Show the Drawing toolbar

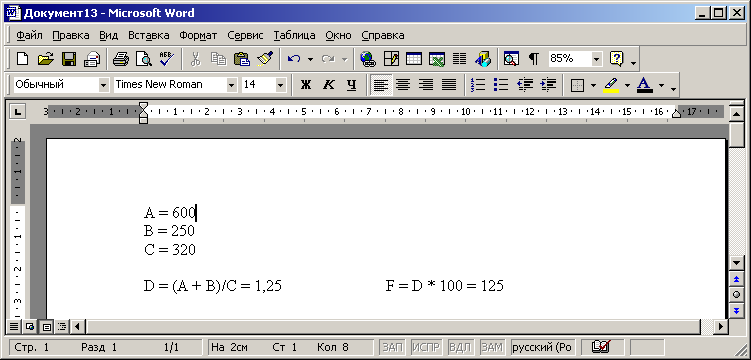(483, 59)
